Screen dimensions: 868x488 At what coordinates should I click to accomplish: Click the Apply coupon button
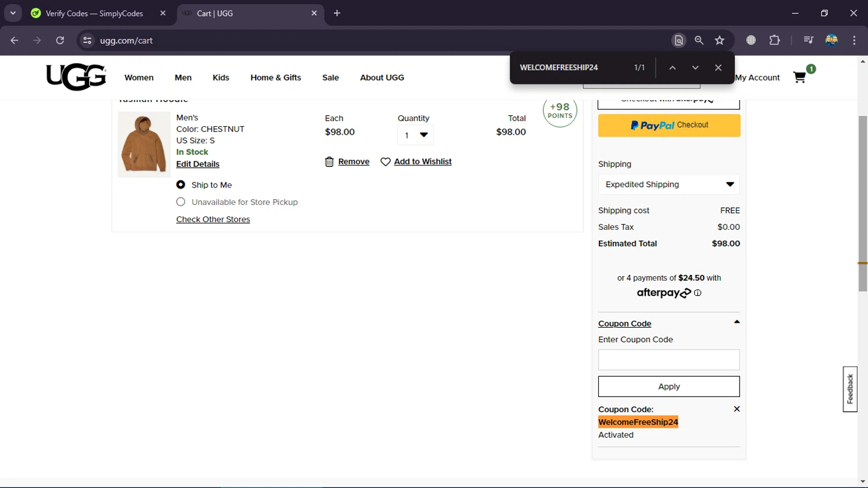(669, 387)
